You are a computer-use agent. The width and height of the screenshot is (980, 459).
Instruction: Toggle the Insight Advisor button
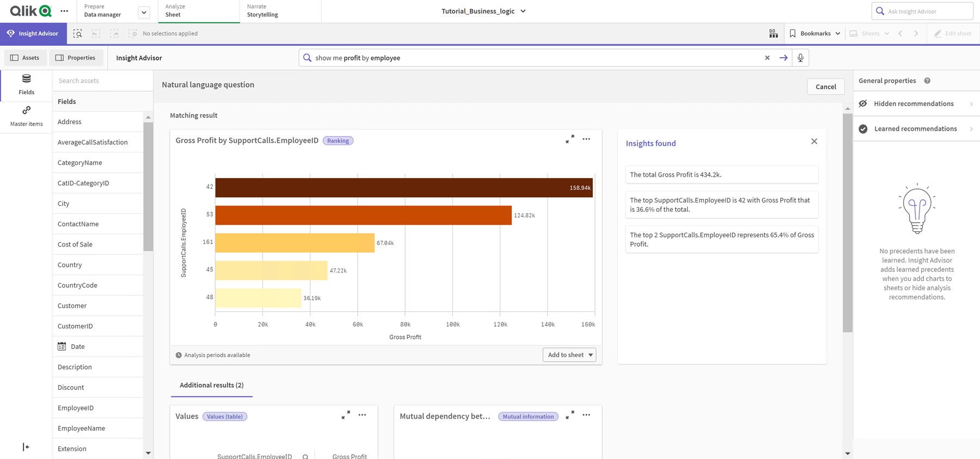click(33, 34)
